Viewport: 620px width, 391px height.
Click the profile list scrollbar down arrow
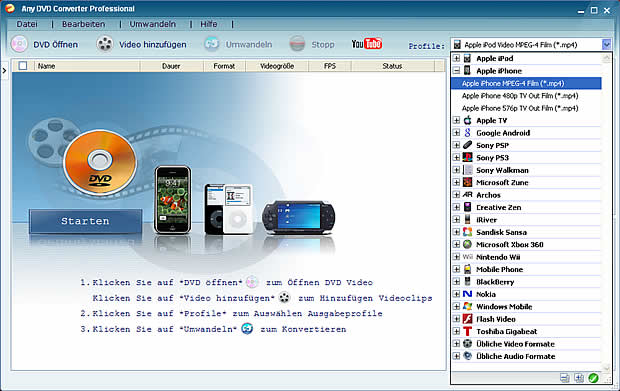pyautogui.click(x=607, y=367)
